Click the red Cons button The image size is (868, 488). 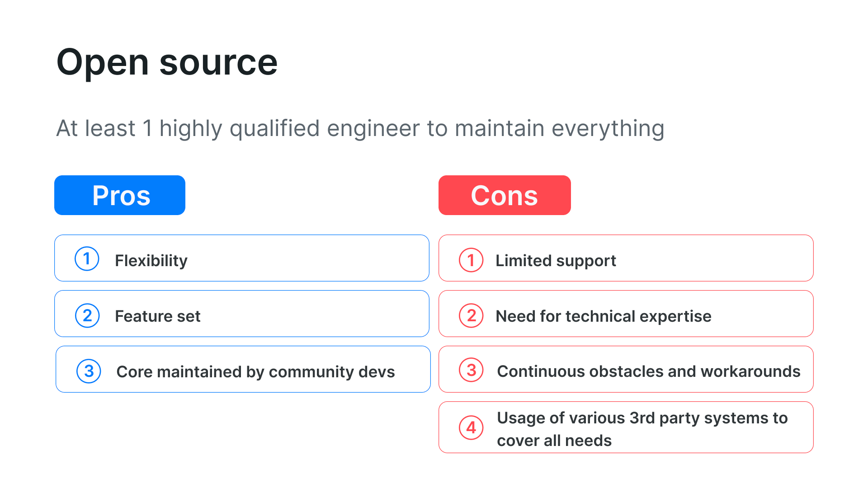click(x=505, y=194)
